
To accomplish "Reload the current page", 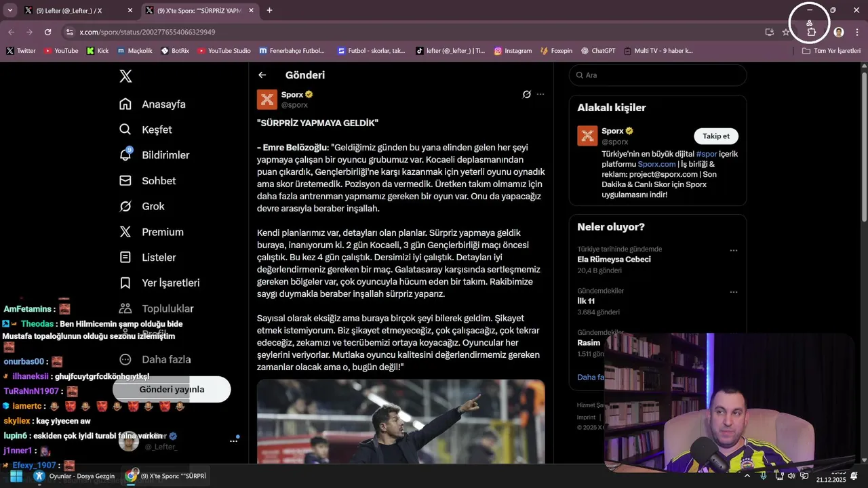I will 47,32.
